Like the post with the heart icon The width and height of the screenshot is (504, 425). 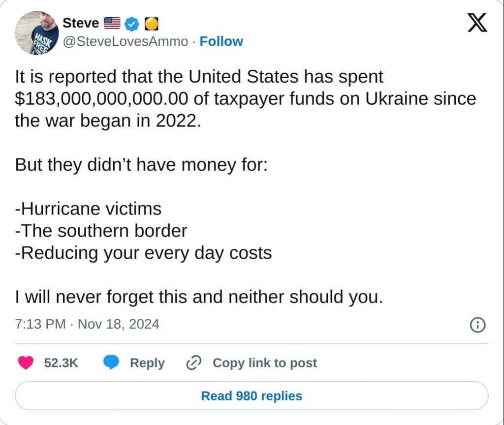[26, 363]
